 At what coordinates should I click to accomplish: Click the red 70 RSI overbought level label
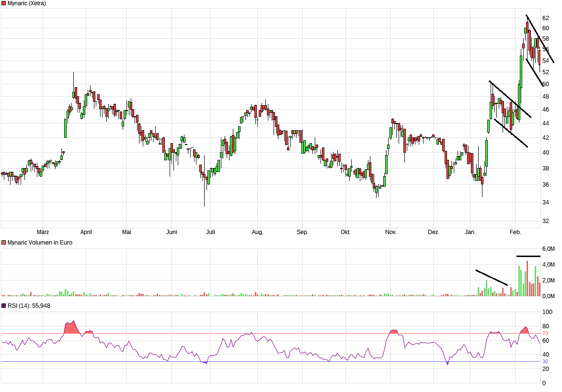[545, 333]
